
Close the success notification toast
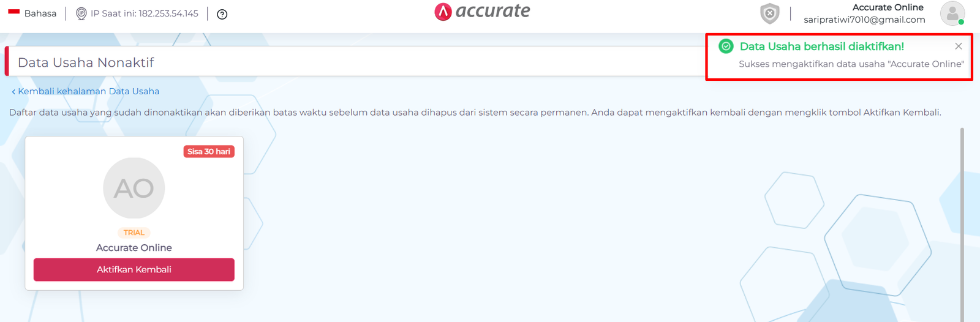tap(959, 47)
